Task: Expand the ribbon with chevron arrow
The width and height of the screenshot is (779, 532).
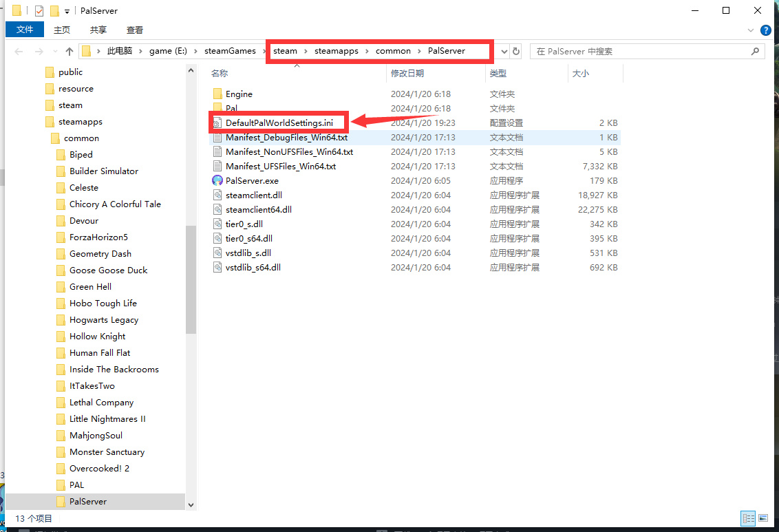Action: 751,30
